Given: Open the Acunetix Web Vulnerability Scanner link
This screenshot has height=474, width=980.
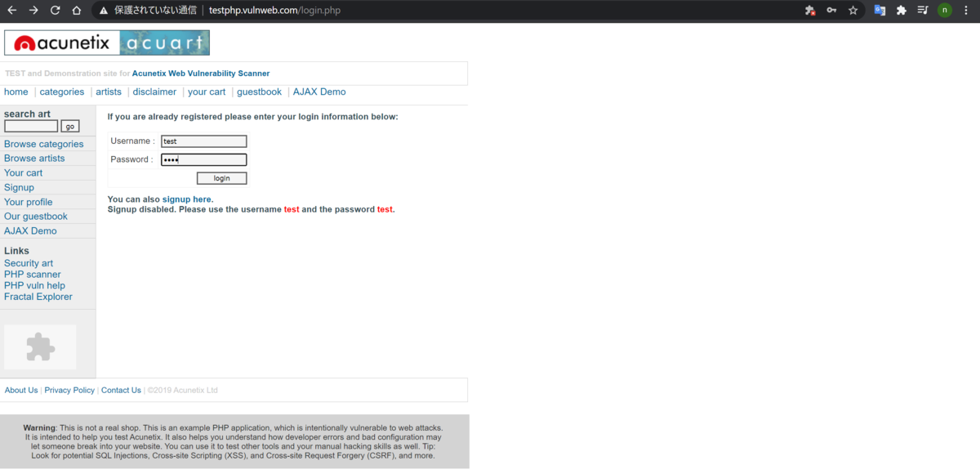Looking at the screenshot, I should click(201, 74).
